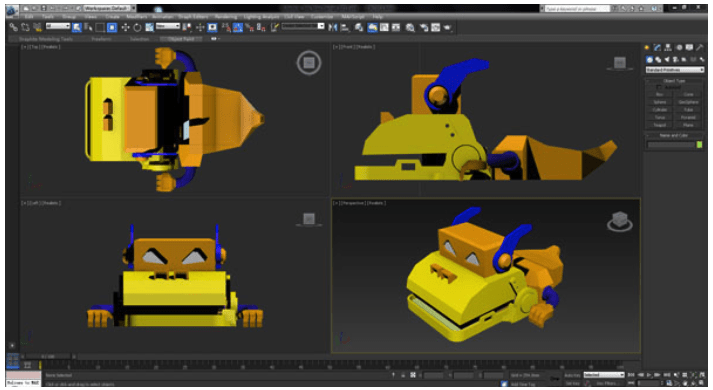Click the Bind to Space Warp tool

[x=37, y=28]
